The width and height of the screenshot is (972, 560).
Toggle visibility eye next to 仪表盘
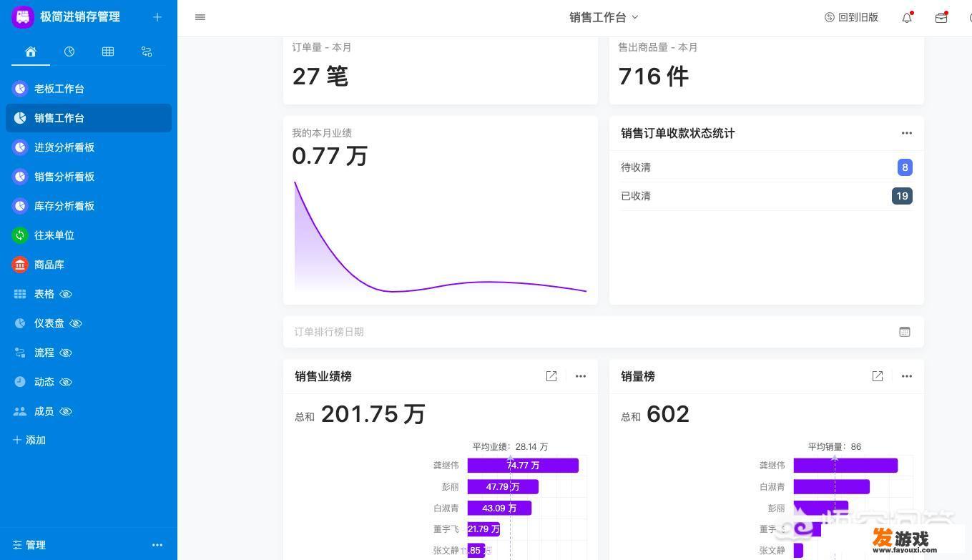point(76,323)
